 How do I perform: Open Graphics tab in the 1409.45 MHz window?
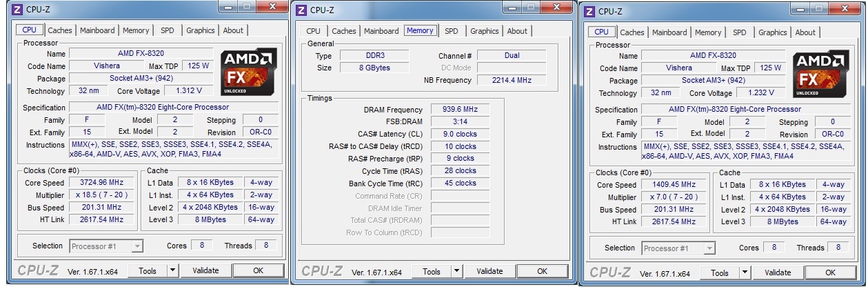coord(773,32)
